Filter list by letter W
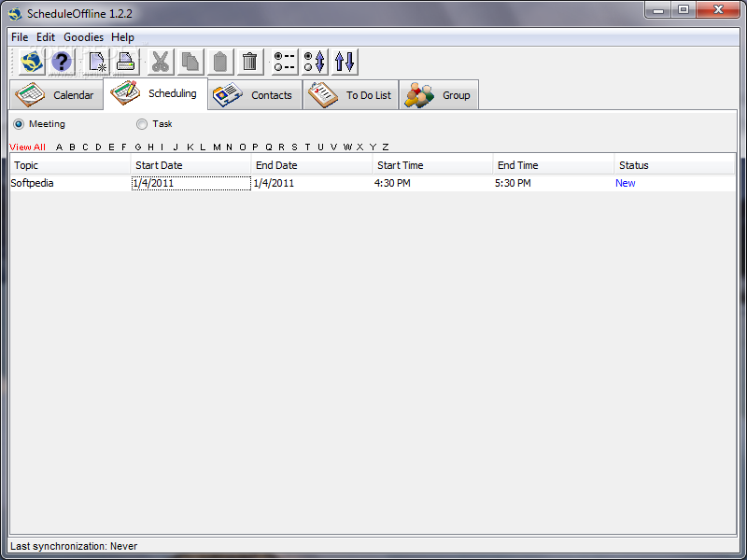Image resolution: width=747 pixels, height=560 pixels. [347, 147]
